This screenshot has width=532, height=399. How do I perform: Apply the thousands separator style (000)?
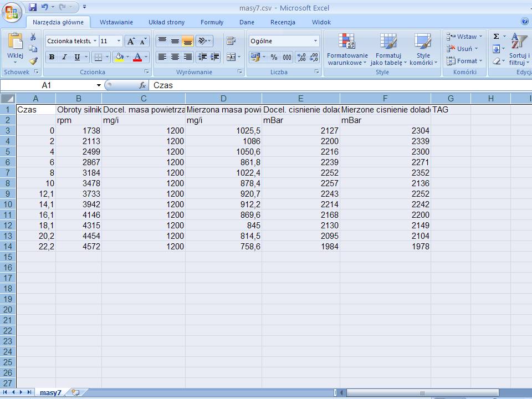pyautogui.click(x=287, y=57)
